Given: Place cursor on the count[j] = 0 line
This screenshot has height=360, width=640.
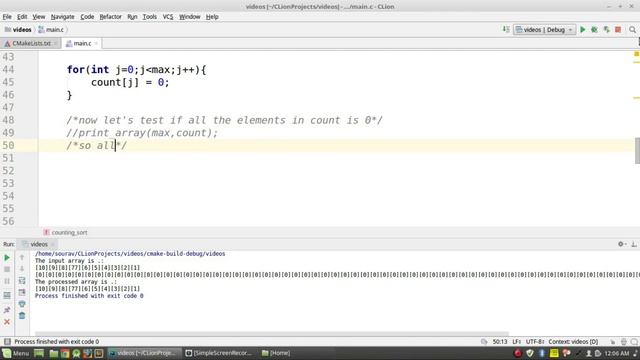Looking at the screenshot, I should point(130,82).
